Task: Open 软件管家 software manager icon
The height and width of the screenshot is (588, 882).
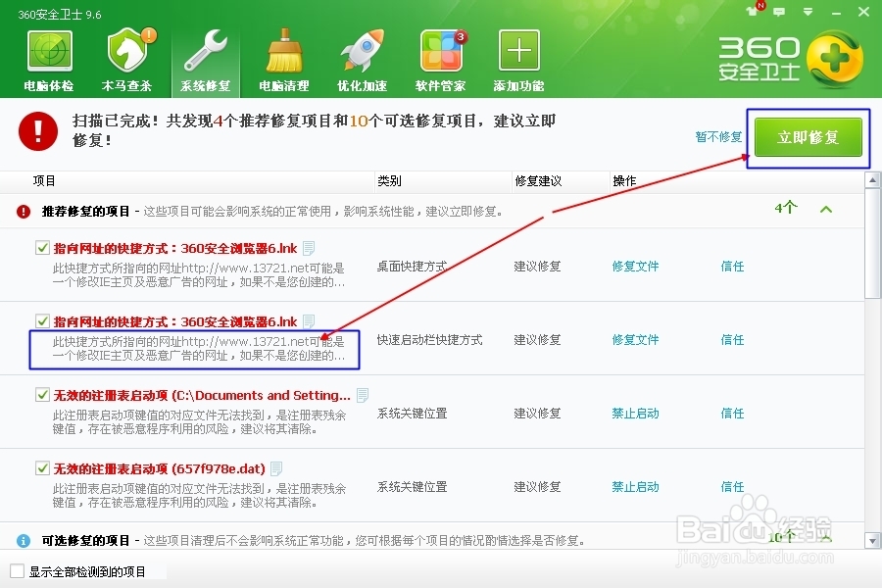Action: coord(440,61)
